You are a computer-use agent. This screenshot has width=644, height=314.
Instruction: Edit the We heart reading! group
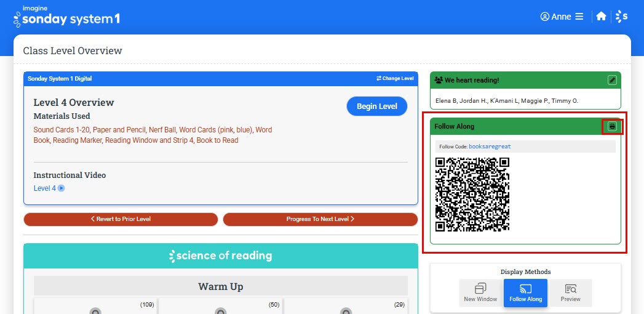click(613, 80)
